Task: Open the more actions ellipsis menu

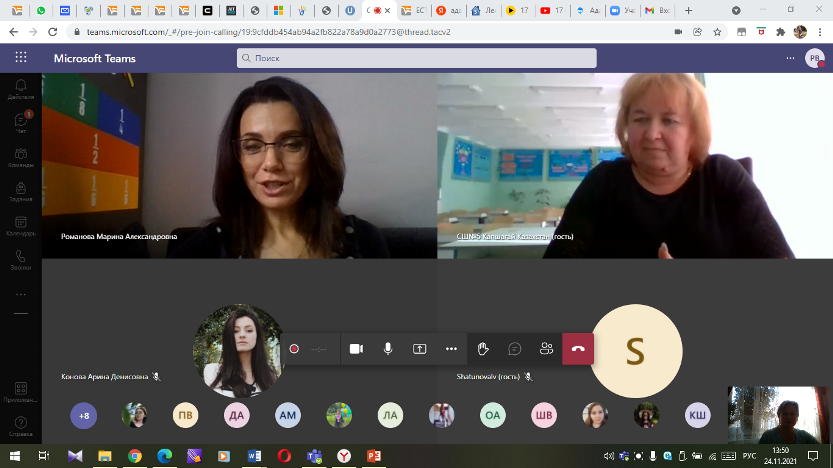Action: [x=451, y=349]
